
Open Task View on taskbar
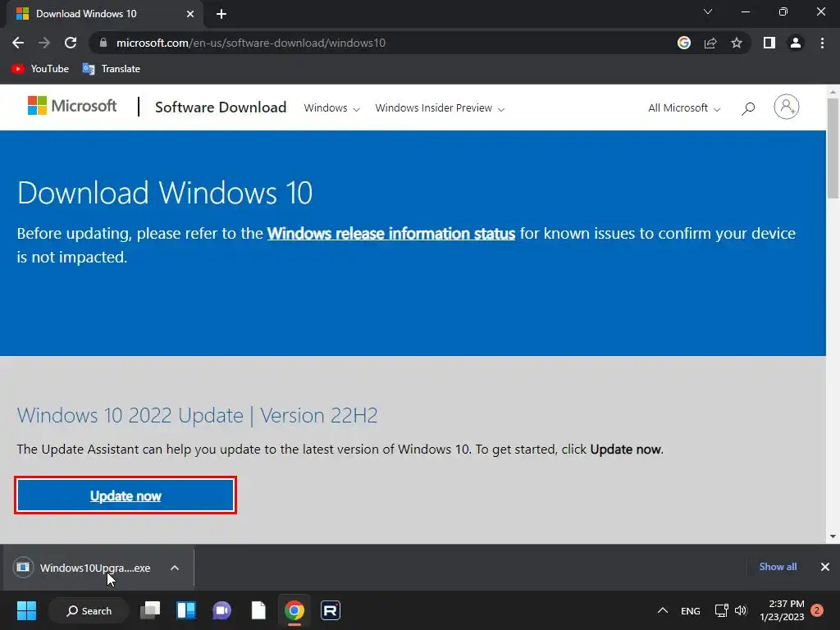pos(150,610)
